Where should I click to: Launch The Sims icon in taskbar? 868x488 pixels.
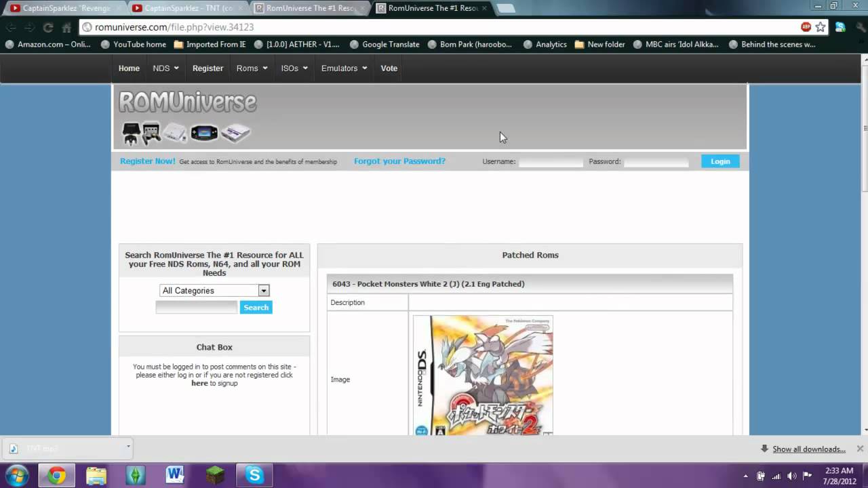point(136,475)
